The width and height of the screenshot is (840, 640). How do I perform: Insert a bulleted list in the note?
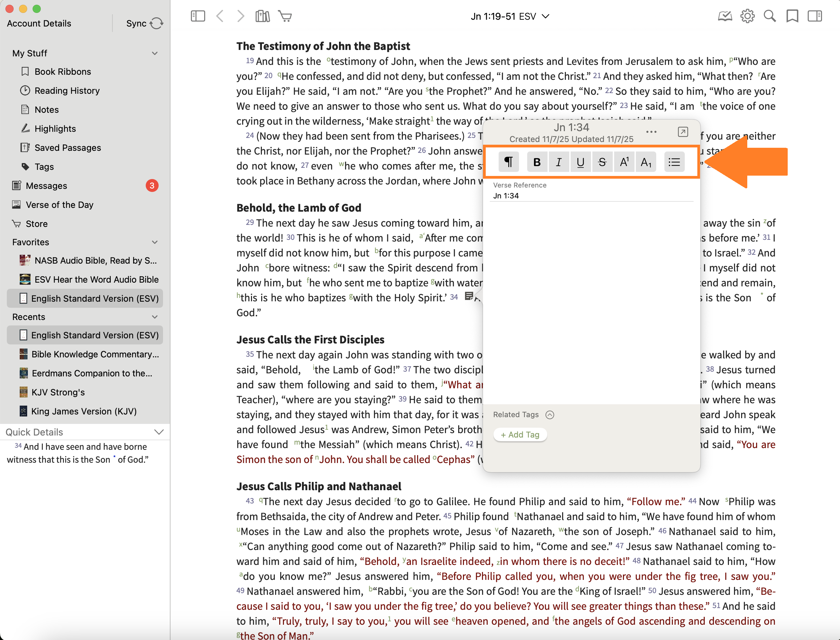(x=674, y=162)
